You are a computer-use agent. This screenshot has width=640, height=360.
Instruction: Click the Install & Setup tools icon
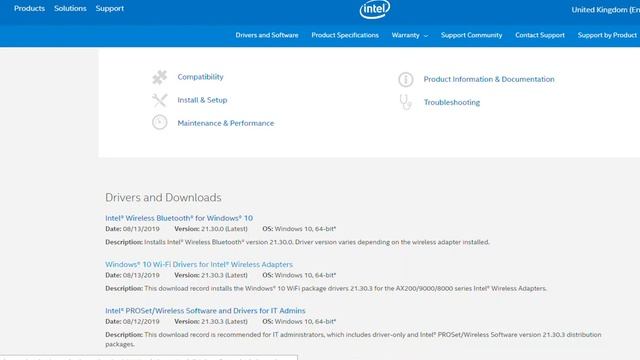pyautogui.click(x=160, y=100)
